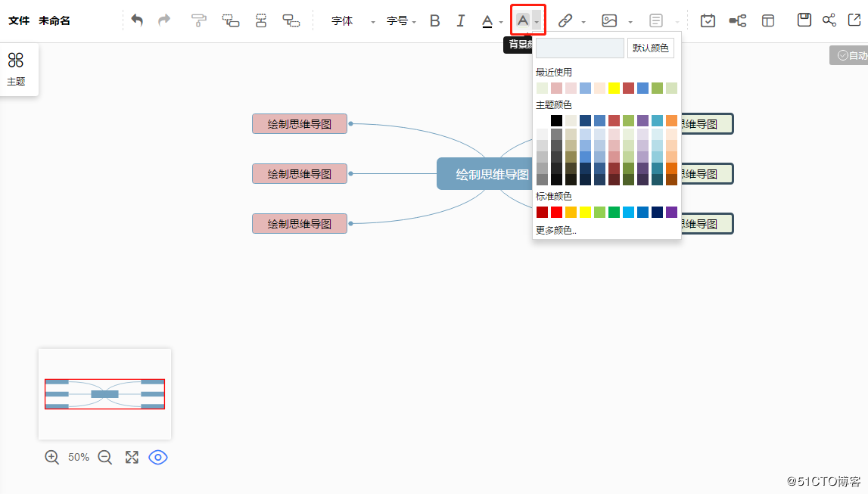Image resolution: width=868 pixels, height=494 pixels.
Task: Expand the hyperlink dropdown arrow
Action: 583,22
